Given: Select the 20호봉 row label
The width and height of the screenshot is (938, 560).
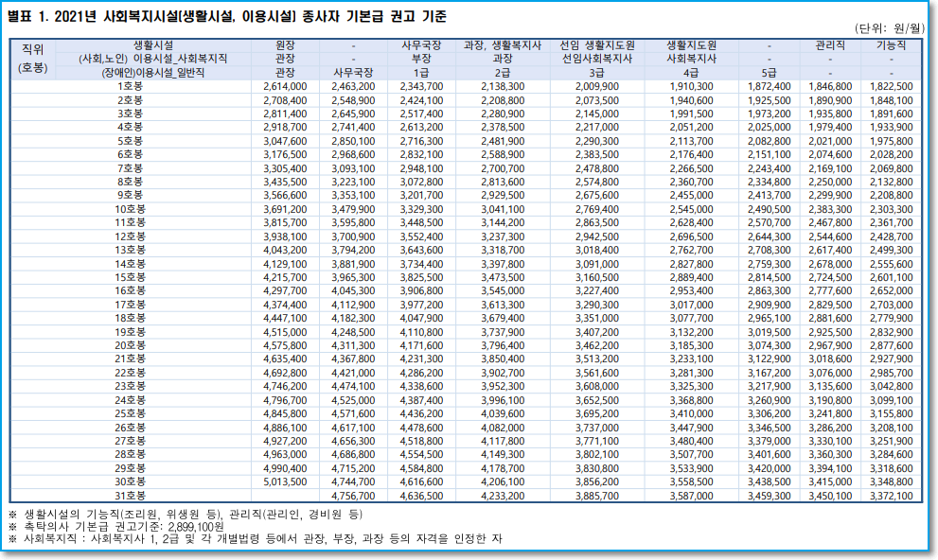Looking at the screenshot, I should (130, 345).
